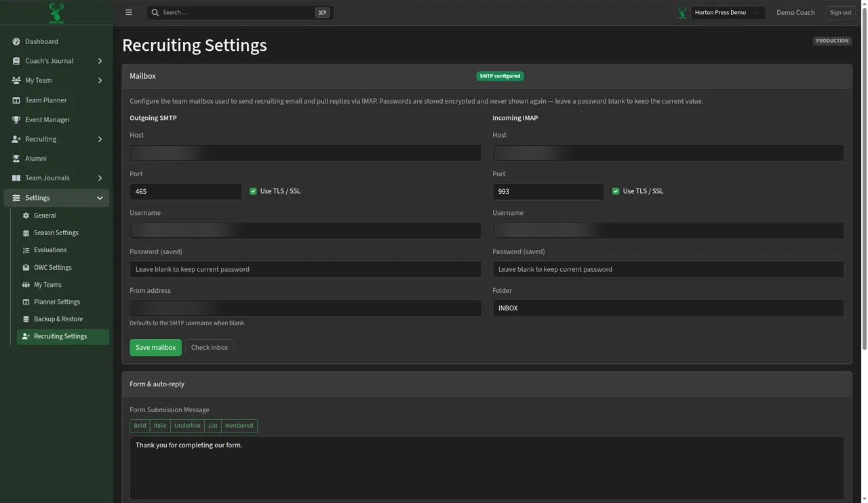868x503 pixels.
Task: Click the Save mailbox button
Action: pyautogui.click(x=155, y=348)
